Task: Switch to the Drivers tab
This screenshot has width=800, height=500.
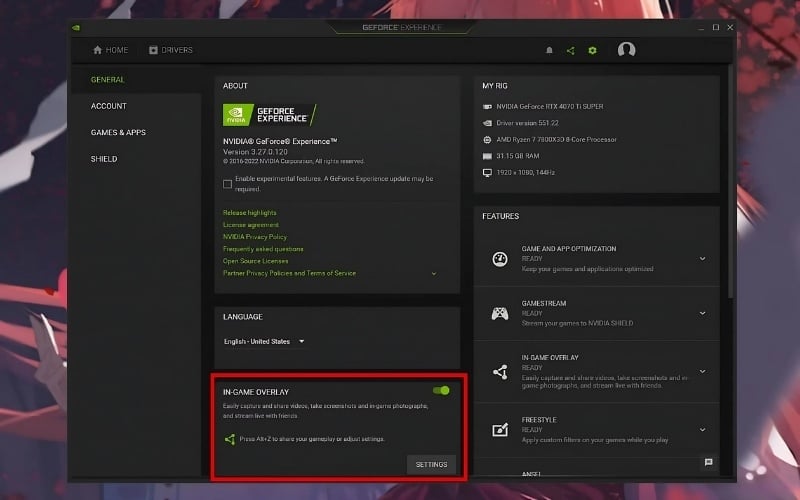Action: point(171,50)
